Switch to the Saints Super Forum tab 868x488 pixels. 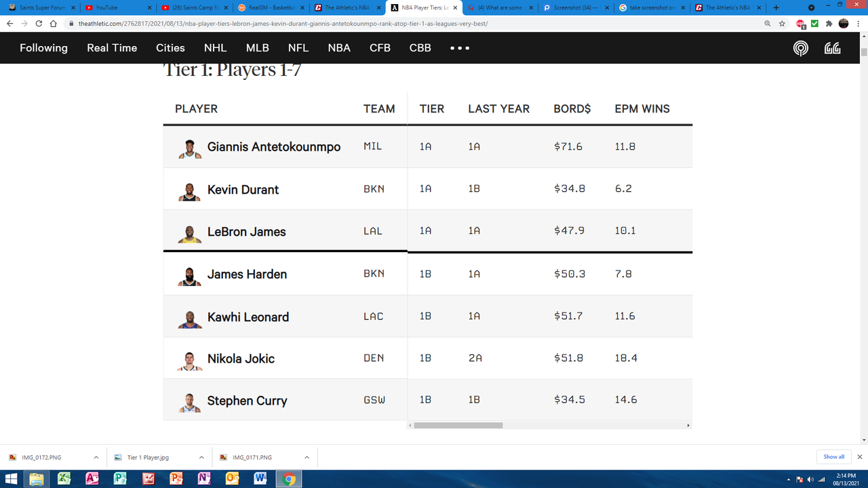coord(41,7)
